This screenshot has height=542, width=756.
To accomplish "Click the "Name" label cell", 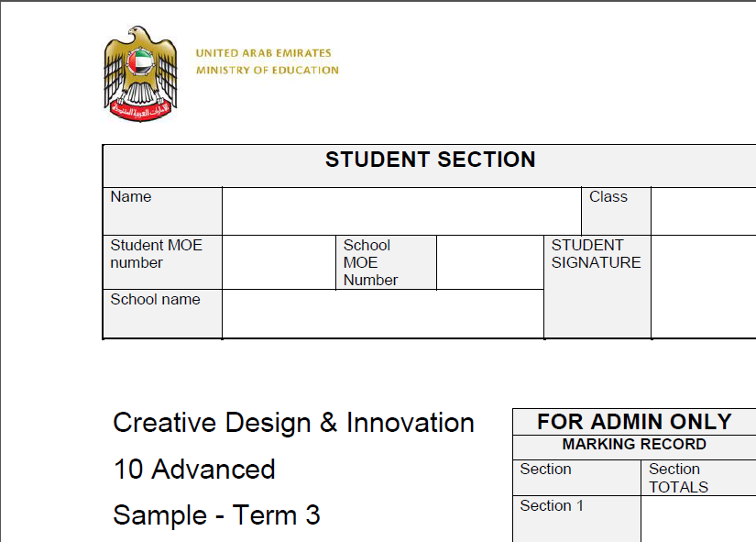I will click(x=162, y=211).
